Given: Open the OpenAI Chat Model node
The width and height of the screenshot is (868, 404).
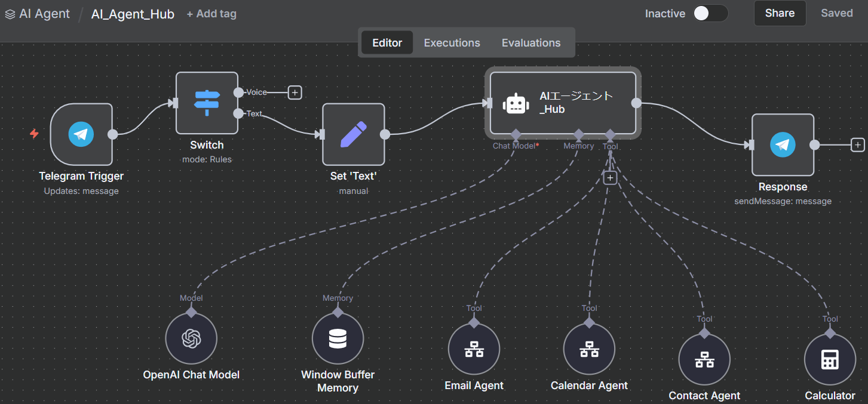Looking at the screenshot, I should click(x=191, y=338).
